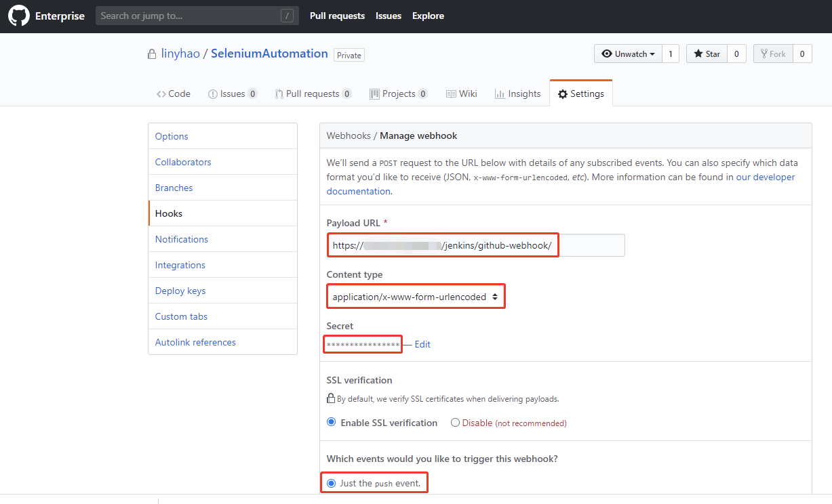Star the SeleniumAutomation repository
Screen dimensions: 832x504
pos(707,54)
